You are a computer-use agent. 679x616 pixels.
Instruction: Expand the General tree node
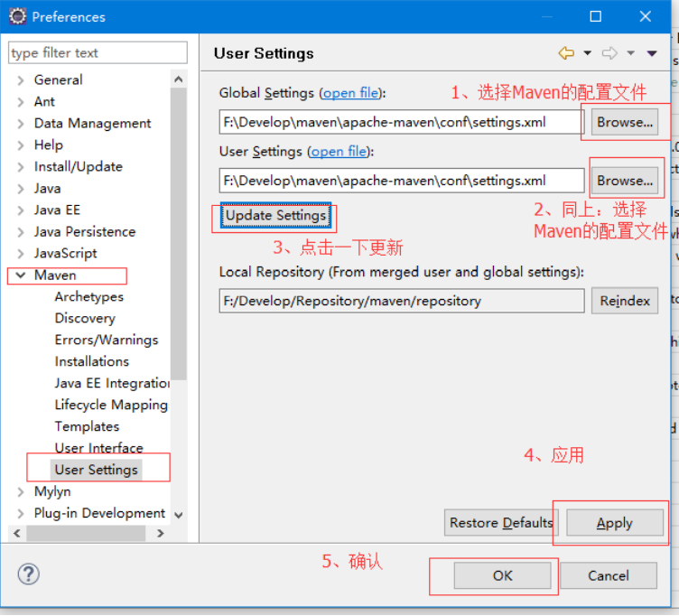coord(21,80)
